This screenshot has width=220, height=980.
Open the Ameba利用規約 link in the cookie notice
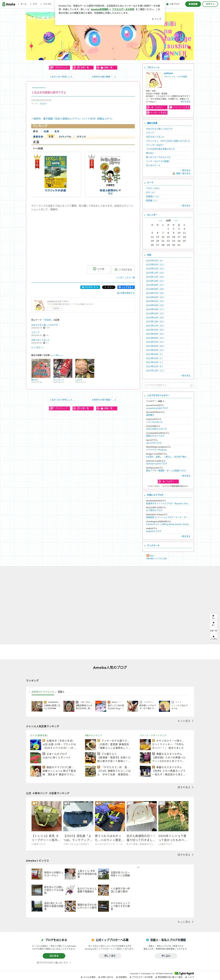(99, 9)
